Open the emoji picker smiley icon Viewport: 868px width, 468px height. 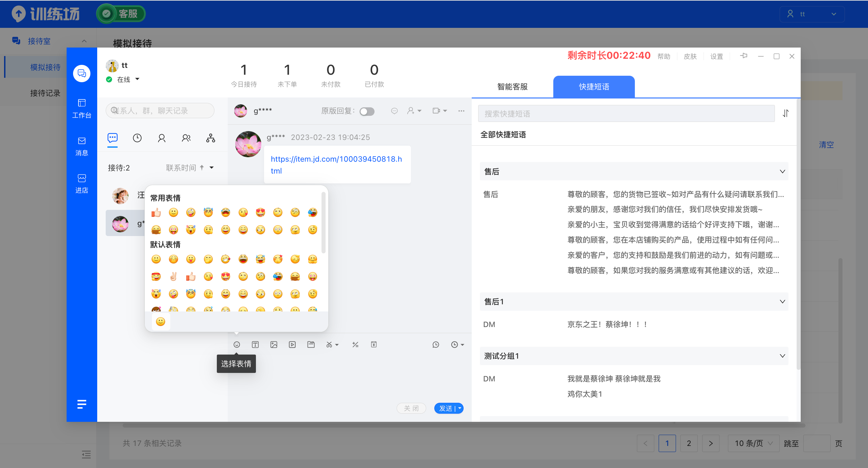coord(237,345)
